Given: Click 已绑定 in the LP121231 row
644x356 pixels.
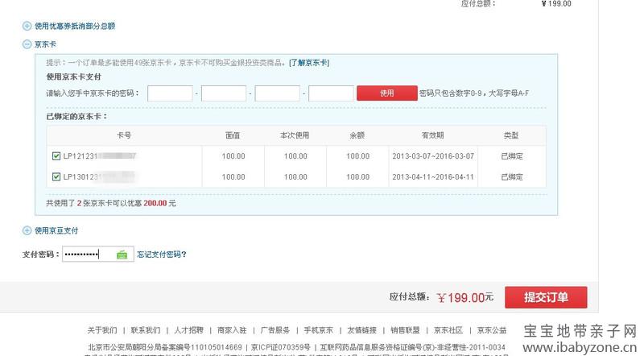Looking at the screenshot, I should point(512,156).
